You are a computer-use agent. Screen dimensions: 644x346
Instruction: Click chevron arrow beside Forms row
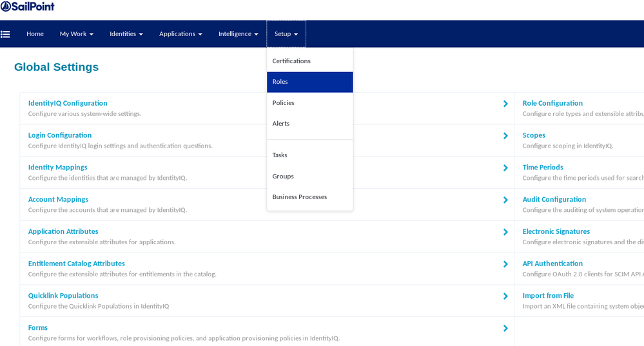point(505,329)
